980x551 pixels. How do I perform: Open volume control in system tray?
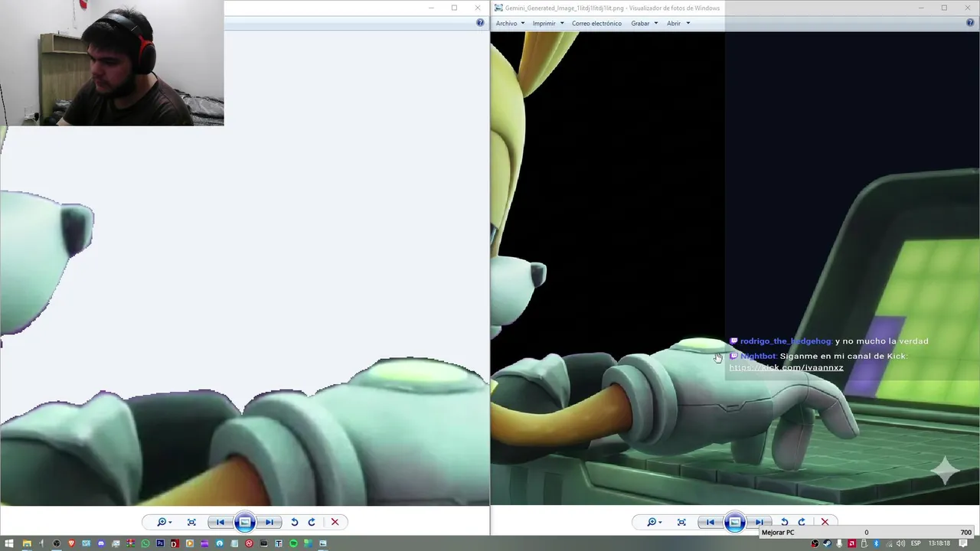[900, 543]
